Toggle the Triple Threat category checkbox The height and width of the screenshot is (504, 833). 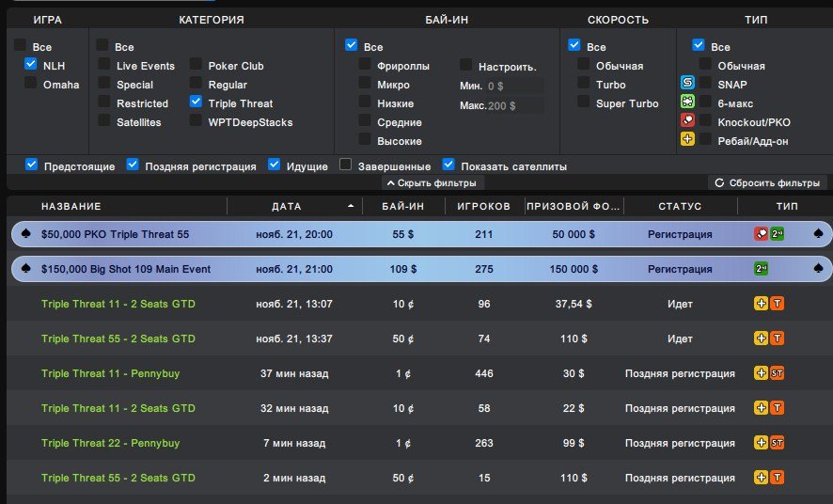point(196,102)
